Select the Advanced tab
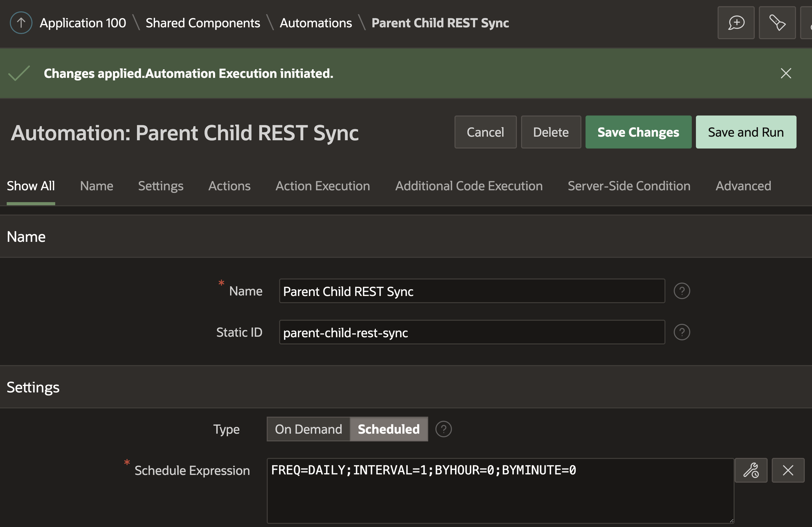Screen dimensions: 812x527 pos(743,186)
